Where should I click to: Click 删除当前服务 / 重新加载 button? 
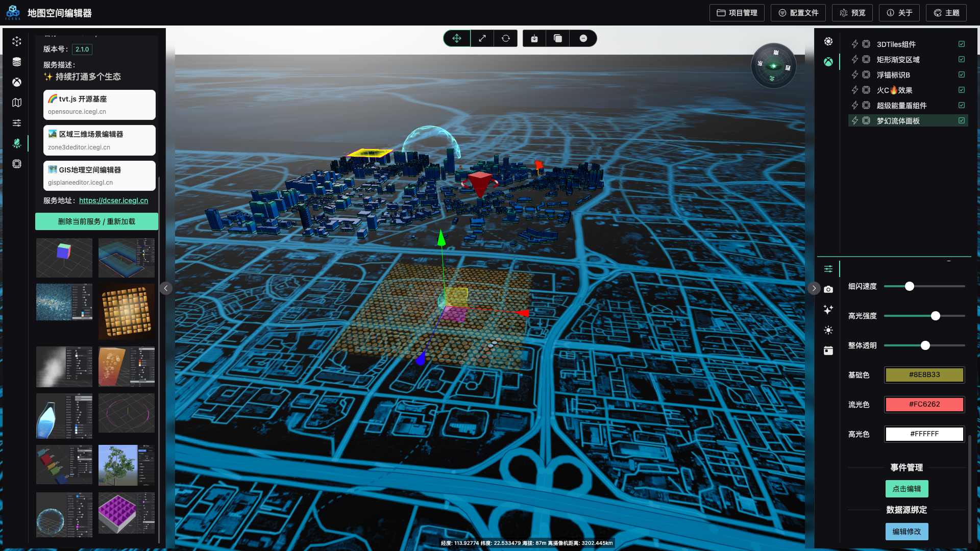pos(96,221)
